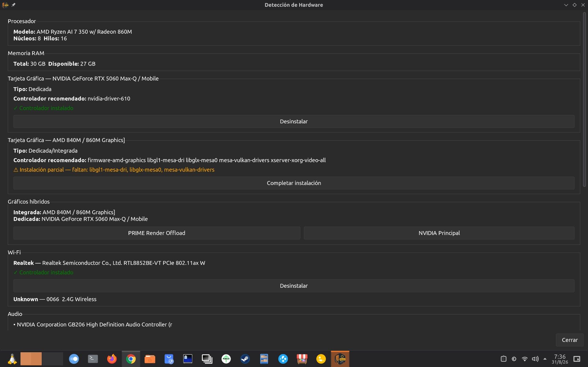Open the blue storage shelf app icon

click(264, 359)
